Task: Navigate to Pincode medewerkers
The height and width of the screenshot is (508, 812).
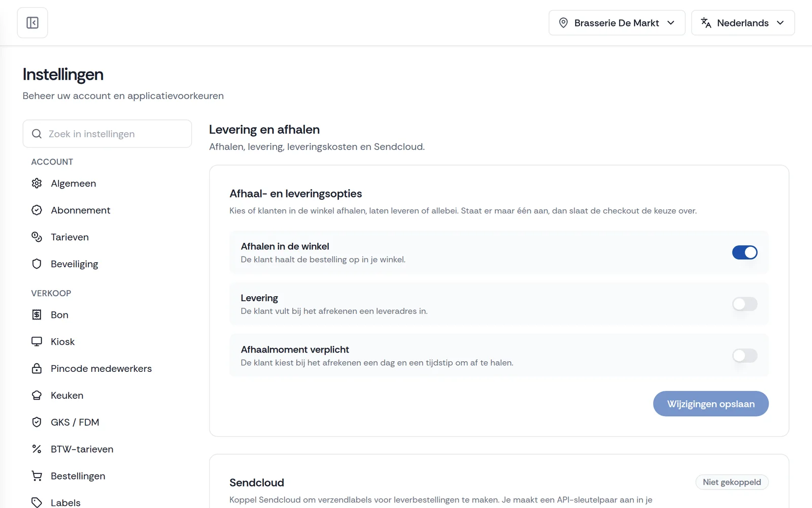Action: tap(107, 369)
